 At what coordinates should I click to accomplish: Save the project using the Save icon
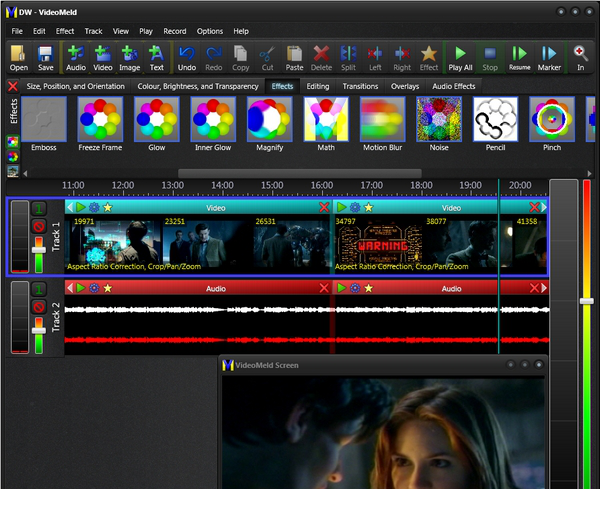46,58
